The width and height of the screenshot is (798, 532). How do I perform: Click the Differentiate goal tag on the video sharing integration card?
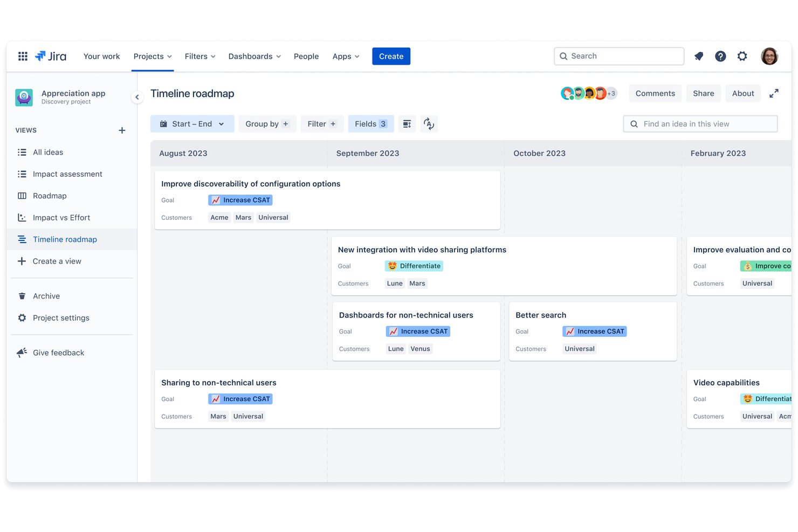[x=414, y=266]
